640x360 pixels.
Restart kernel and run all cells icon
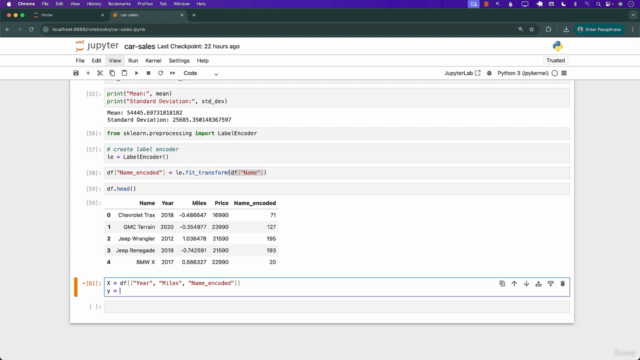click(x=173, y=73)
